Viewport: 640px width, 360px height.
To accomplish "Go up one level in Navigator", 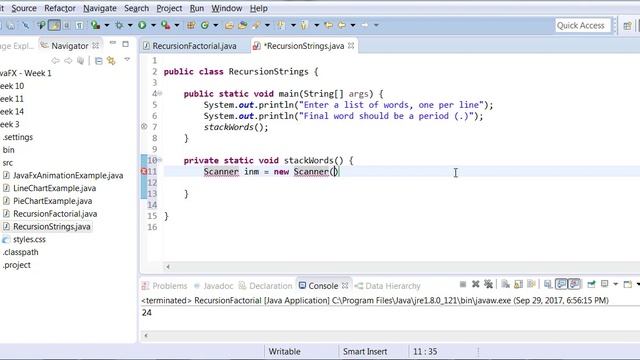I will pyautogui.click(x=81, y=61).
